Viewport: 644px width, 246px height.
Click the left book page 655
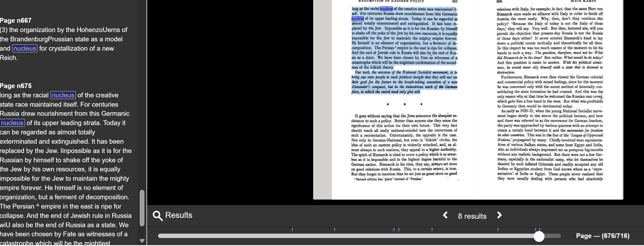(x=404, y=100)
